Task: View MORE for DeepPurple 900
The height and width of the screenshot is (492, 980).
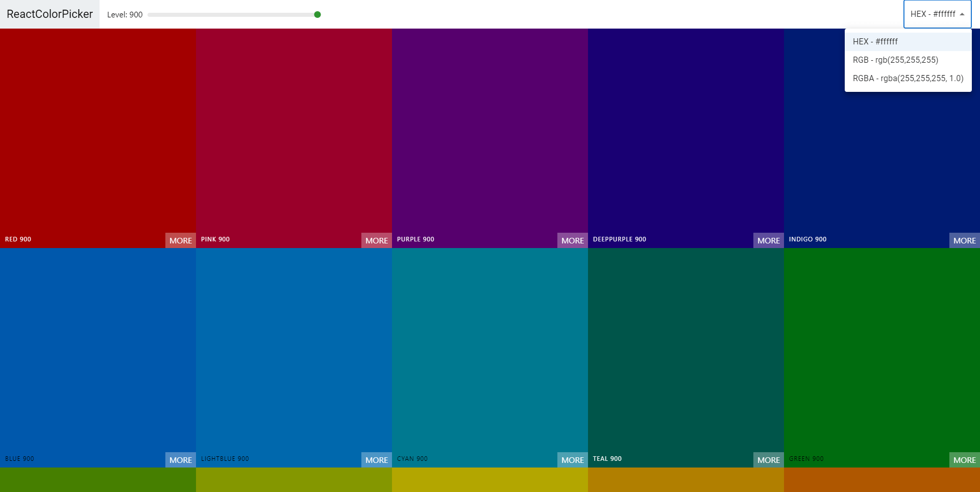Action: [769, 240]
